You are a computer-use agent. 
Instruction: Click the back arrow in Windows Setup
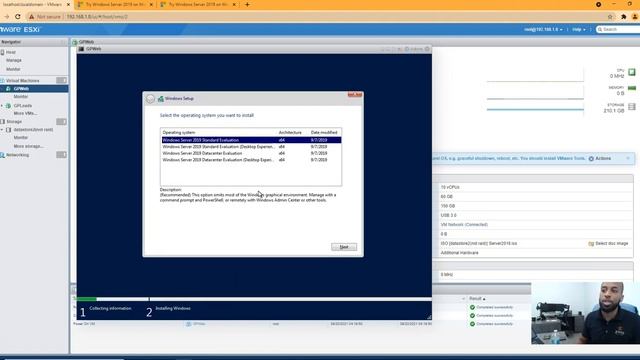150,99
